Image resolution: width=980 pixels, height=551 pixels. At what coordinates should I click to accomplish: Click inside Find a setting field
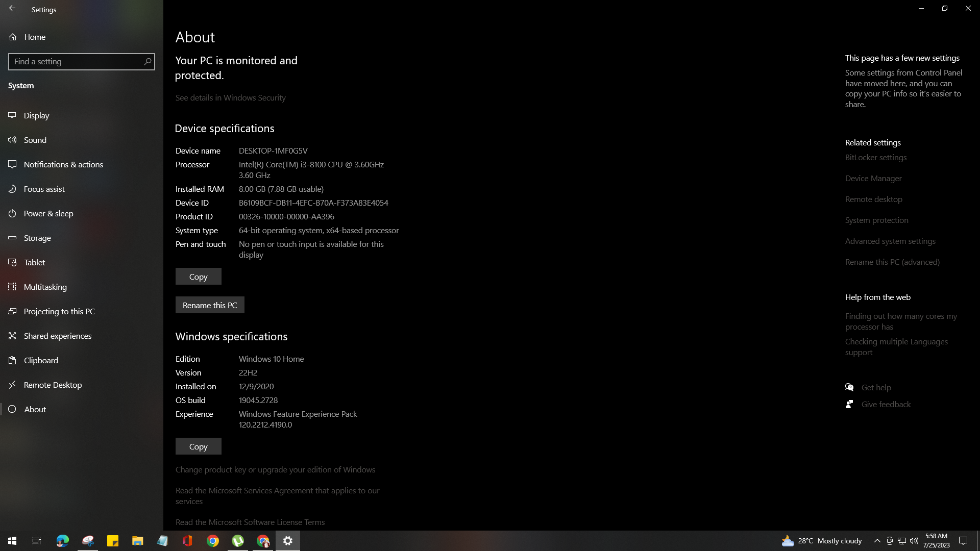coord(77,62)
